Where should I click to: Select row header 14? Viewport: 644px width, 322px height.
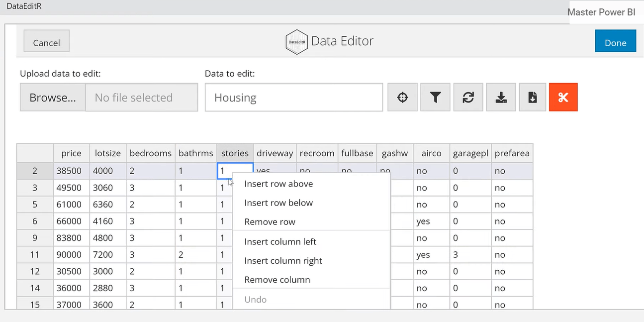(35, 288)
